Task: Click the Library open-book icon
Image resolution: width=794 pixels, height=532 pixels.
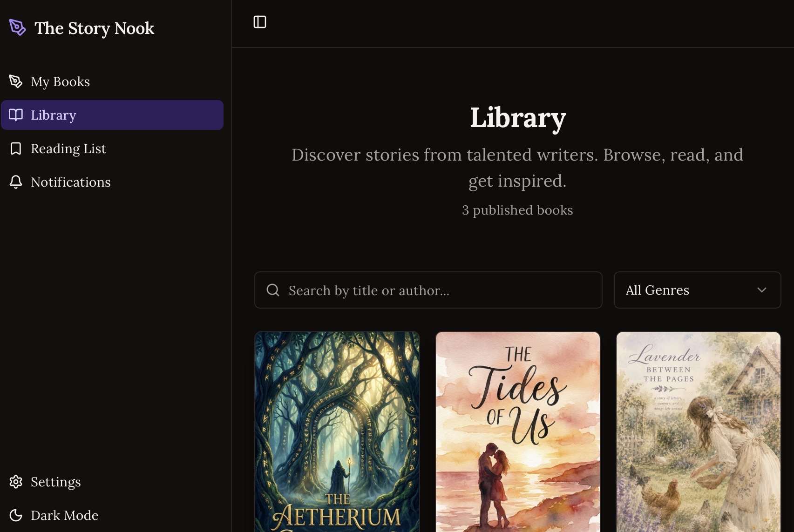Action: point(16,115)
